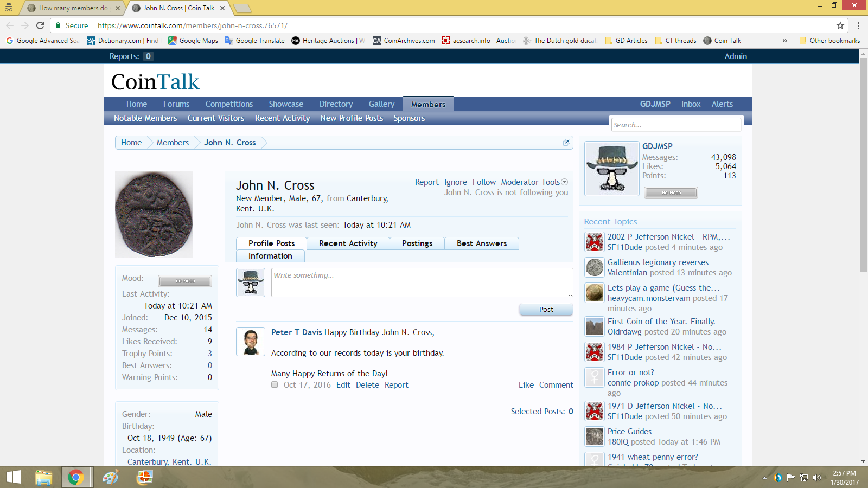The image size is (868, 488).
Task: Open Forums in main navigation
Action: point(176,104)
